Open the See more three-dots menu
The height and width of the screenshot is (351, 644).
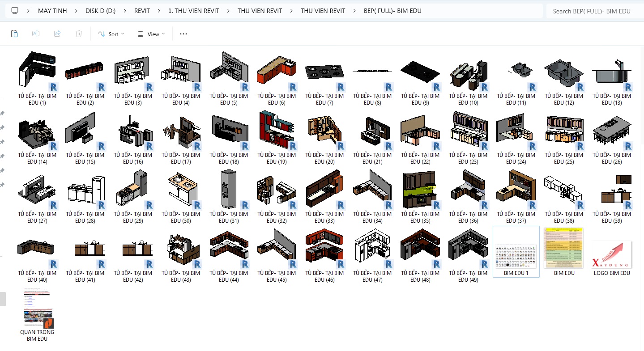(183, 34)
